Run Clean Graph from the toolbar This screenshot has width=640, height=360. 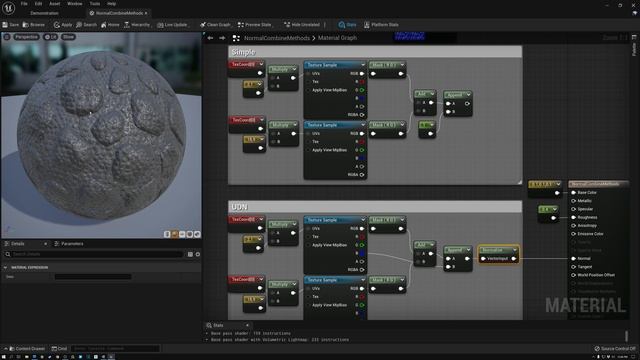(215, 25)
